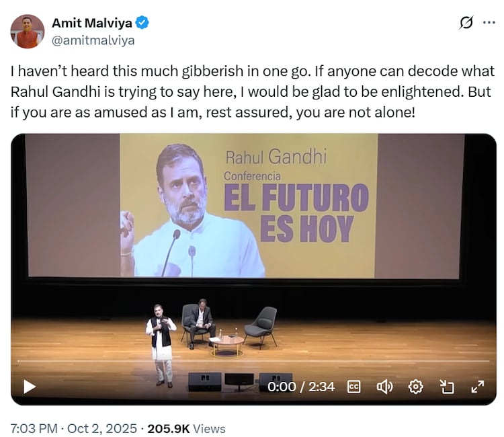
Task: Click the 0:00 / 2:34 time display
Action: click(x=301, y=387)
